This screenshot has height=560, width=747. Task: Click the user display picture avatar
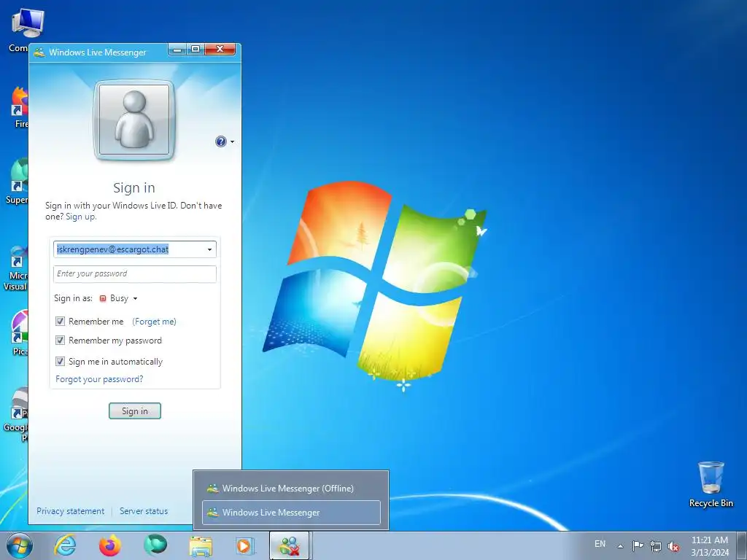(x=134, y=120)
